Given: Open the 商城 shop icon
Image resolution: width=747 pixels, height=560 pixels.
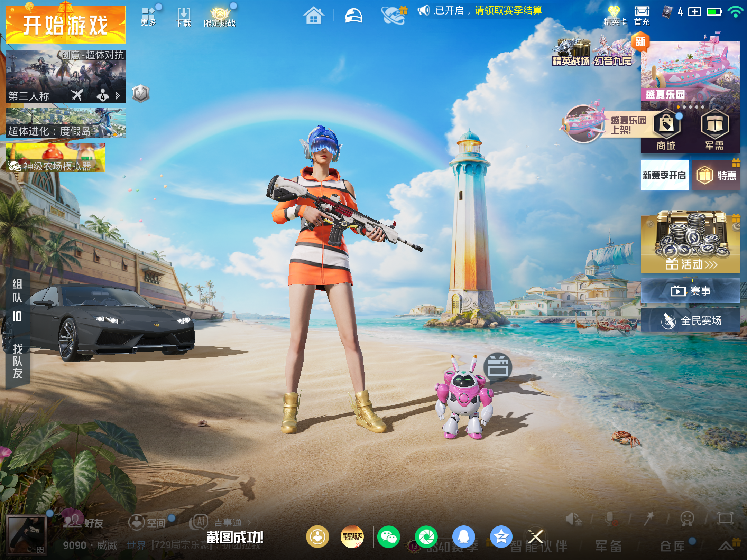Looking at the screenshot, I should [666, 130].
